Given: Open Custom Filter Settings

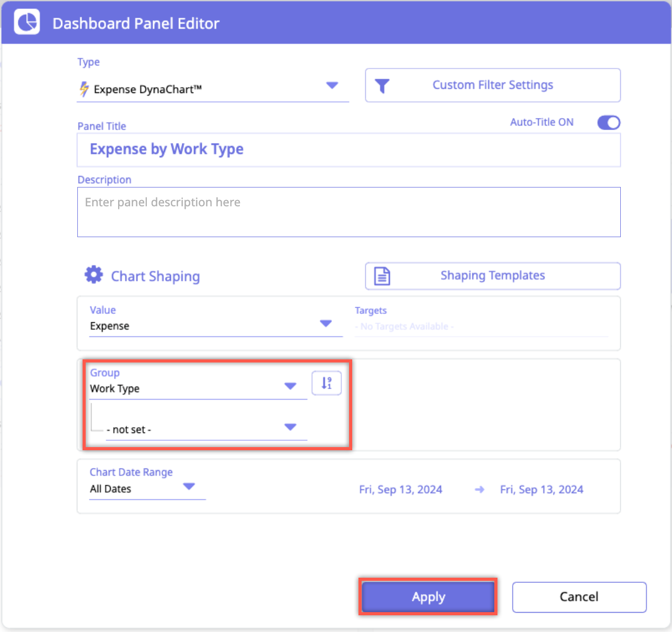Looking at the screenshot, I should 492,85.
